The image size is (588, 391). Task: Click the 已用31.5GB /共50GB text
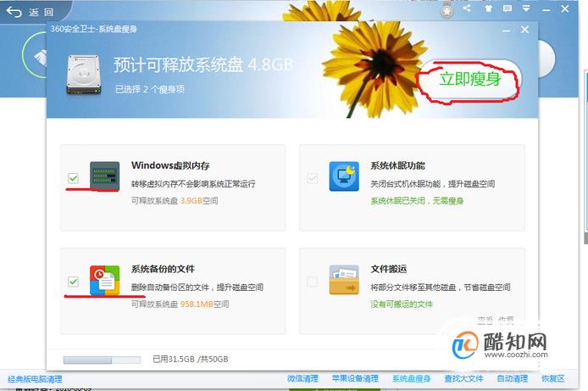click(x=191, y=359)
